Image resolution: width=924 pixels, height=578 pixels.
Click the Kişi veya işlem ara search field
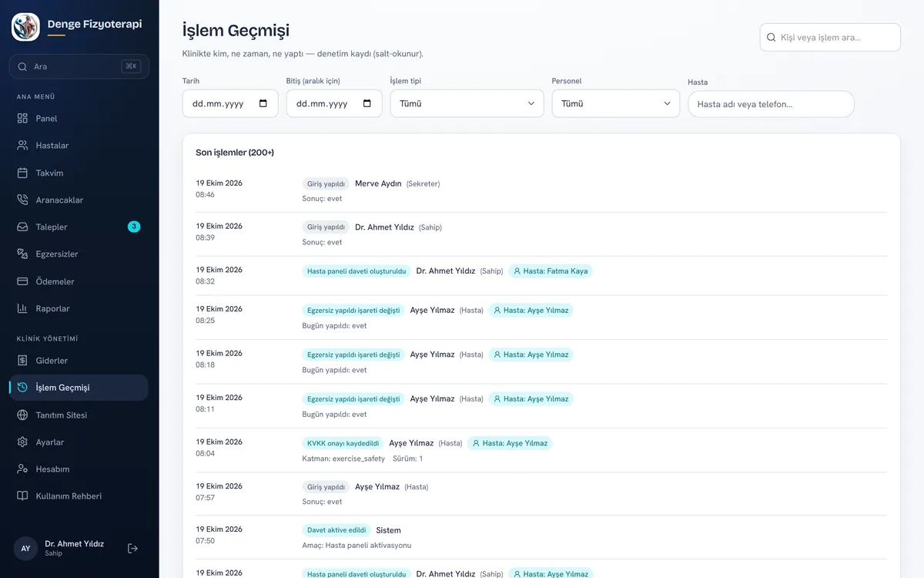coord(830,37)
